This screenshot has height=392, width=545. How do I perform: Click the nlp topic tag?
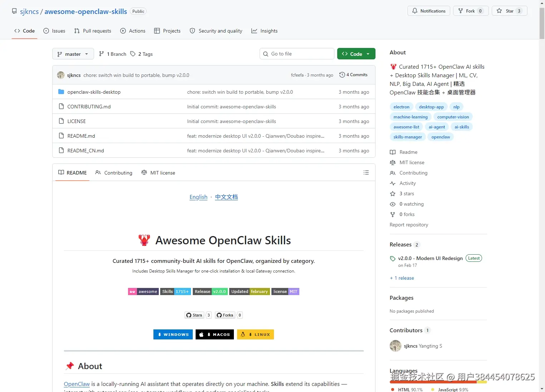[x=456, y=107]
